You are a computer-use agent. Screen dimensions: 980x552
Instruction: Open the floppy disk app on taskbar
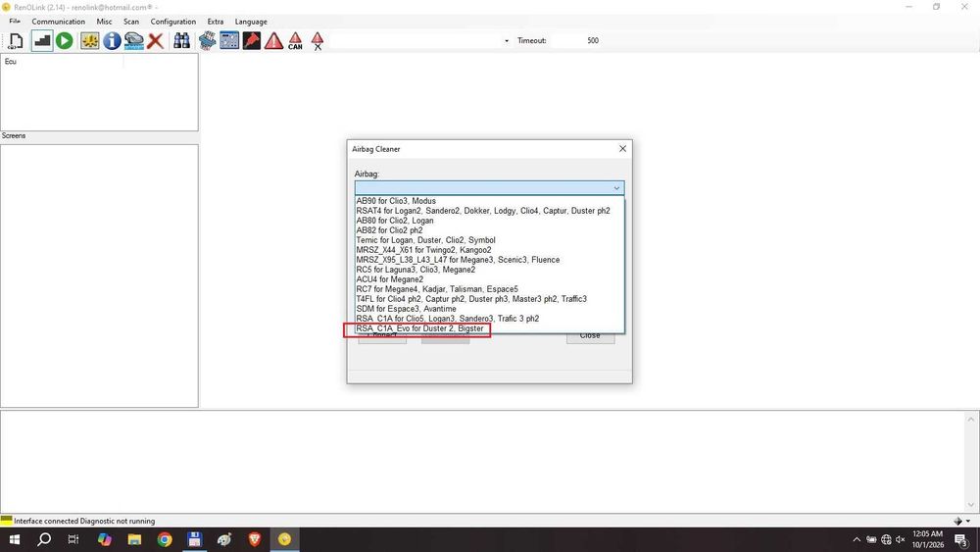(x=194, y=539)
